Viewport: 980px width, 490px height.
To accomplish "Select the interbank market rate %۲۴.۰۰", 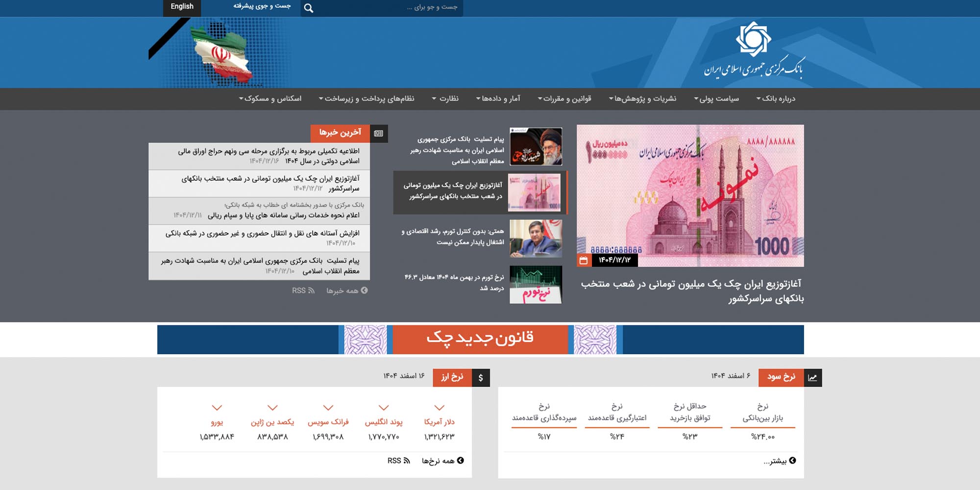I will coord(763,437).
